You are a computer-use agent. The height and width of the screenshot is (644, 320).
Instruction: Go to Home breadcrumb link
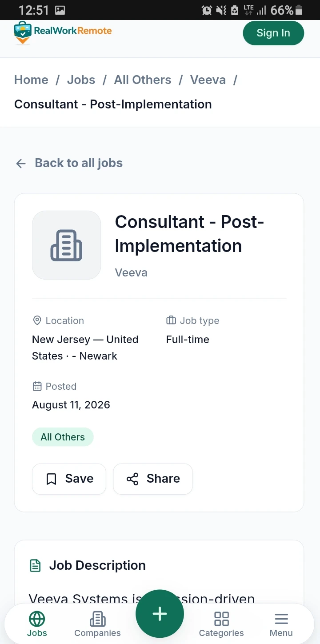click(x=31, y=80)
